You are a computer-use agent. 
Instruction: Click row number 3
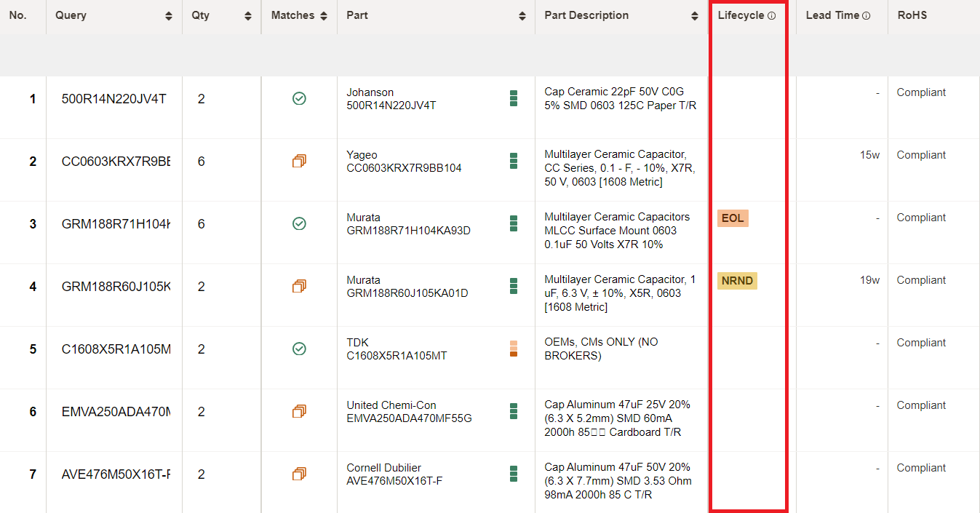point(33,224)
